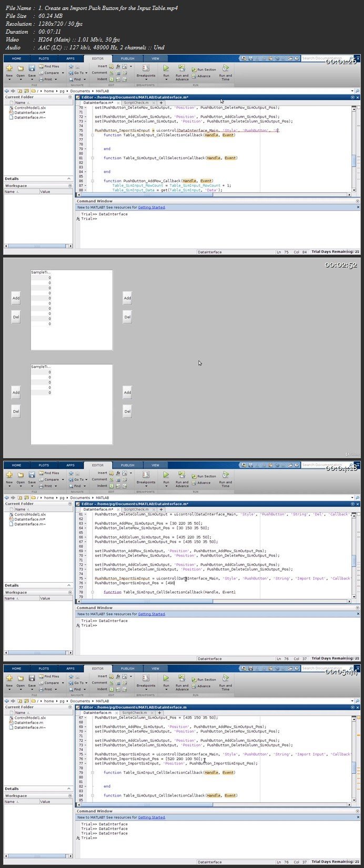The width and height of the screenshot is (364, 868).
Task: Open the PLOTS ribbon tab in the 00:01:26 frame
Action: [44, 58]
